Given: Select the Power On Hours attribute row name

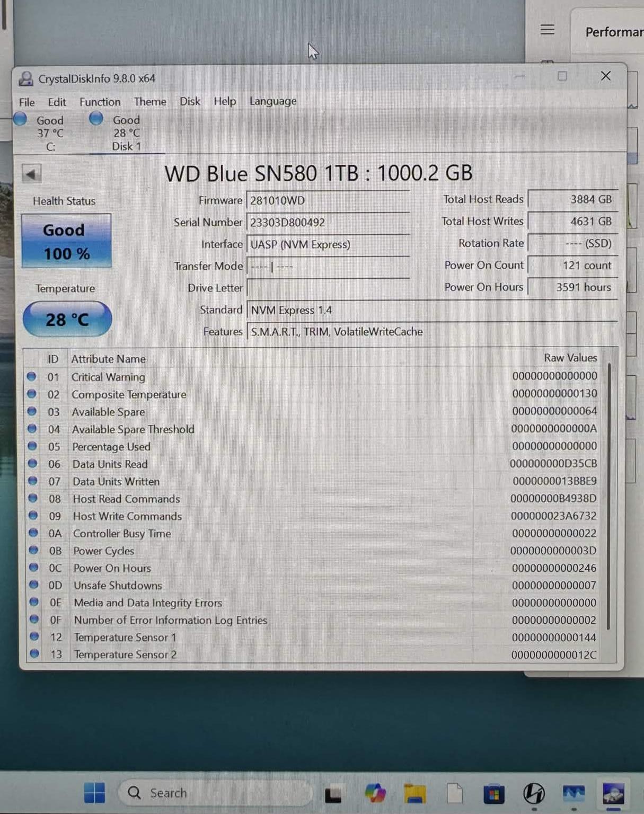Looking at the screenshot, I should 112,568.
